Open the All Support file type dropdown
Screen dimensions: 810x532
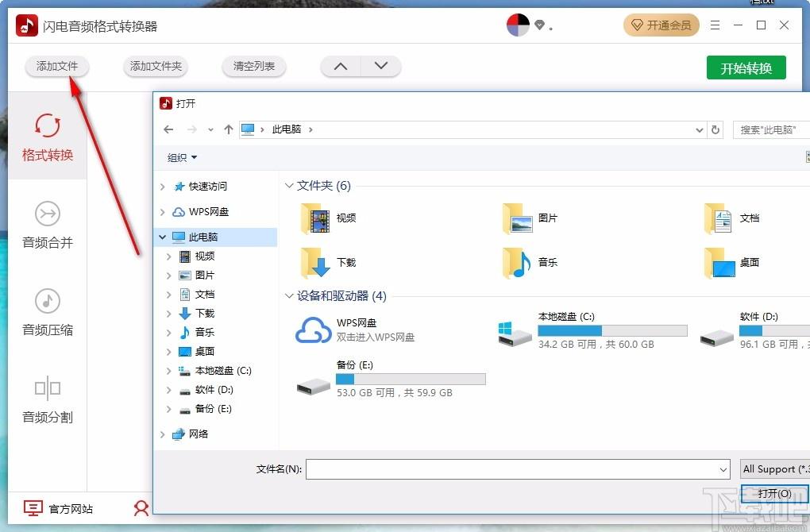[775, 469]
